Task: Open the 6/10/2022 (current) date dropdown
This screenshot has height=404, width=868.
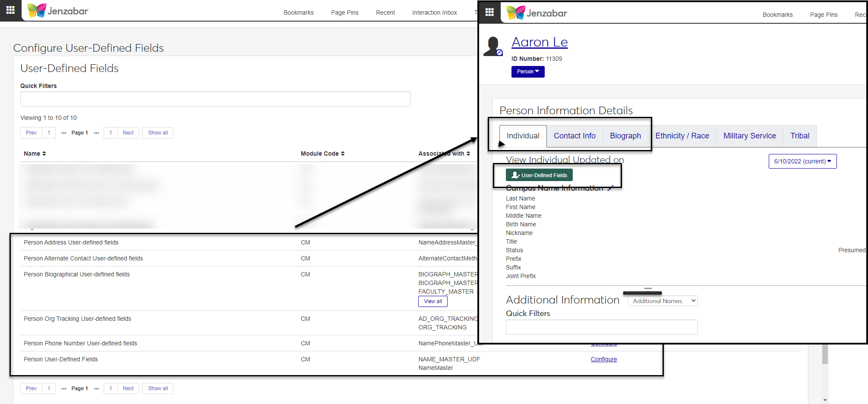Action: [802, 161]
